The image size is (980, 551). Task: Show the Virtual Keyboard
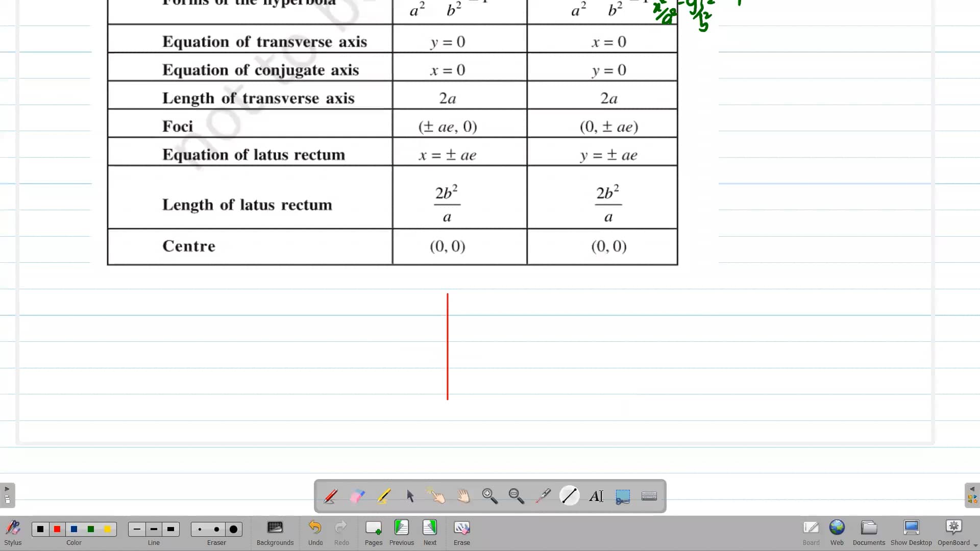pyautogui.click(x=649, y=495)
